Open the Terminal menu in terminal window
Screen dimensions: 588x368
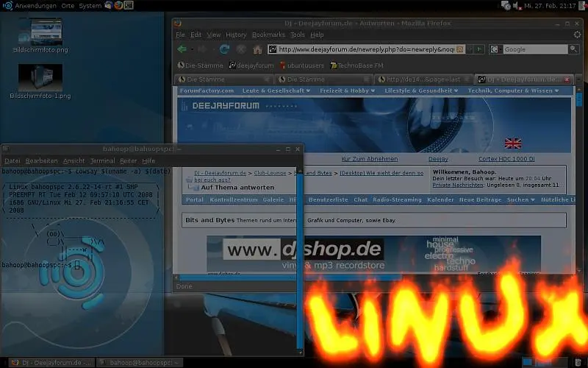[102, 160]
